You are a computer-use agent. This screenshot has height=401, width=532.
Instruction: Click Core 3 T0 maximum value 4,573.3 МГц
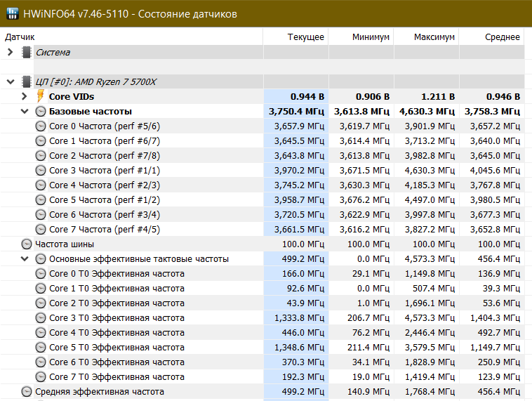pos(430,318)
